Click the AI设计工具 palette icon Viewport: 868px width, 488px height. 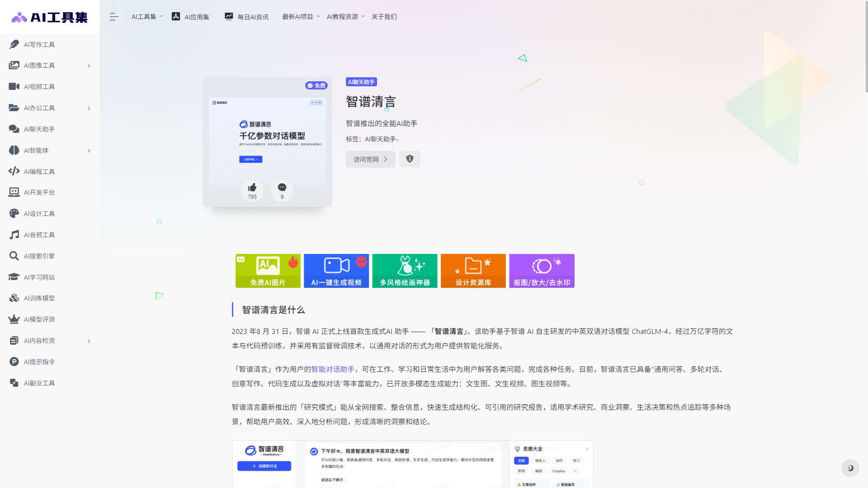pos(14,213)
